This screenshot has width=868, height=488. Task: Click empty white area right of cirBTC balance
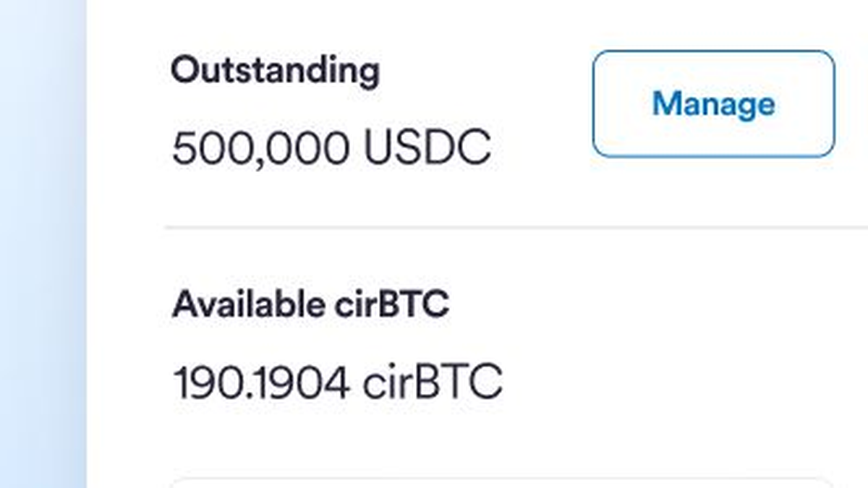click(680, 382)
